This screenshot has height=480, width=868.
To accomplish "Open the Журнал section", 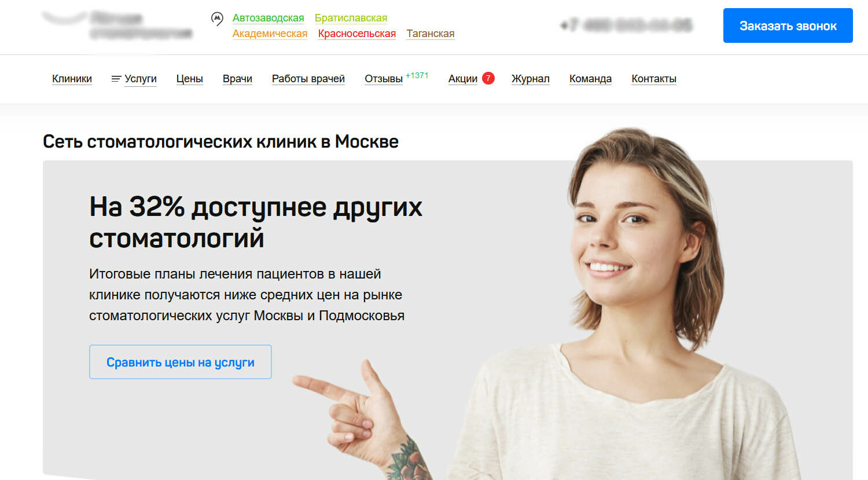I will point(531,79).
